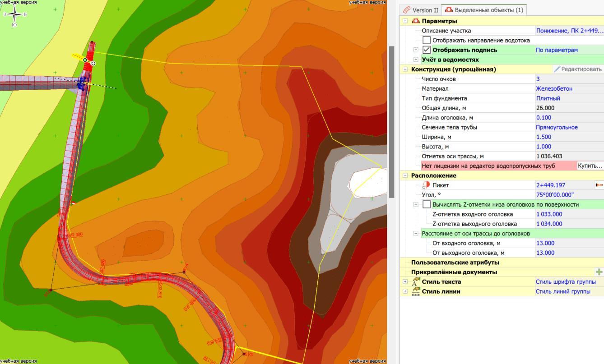604x364 pixels.
Task: Collapse the Вычислять Z-отметки subgroup
Action: pyautogui.click(x=416, y=204)
